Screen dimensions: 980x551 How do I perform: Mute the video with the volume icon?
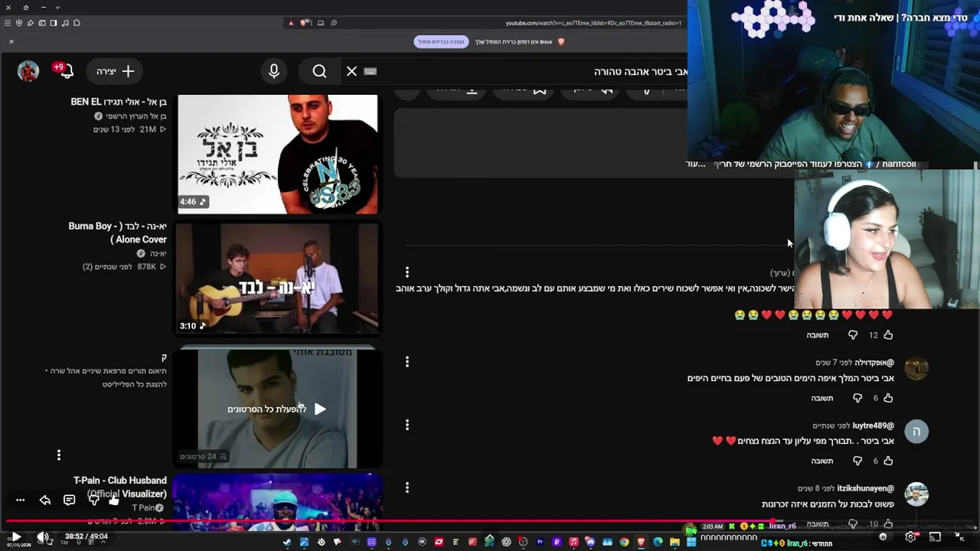43,537
